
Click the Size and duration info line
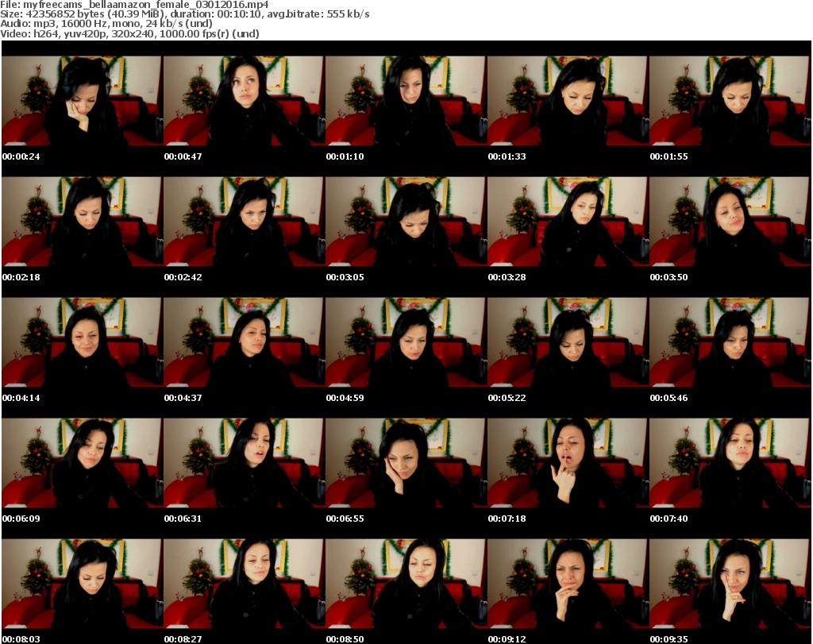[184, 14]
